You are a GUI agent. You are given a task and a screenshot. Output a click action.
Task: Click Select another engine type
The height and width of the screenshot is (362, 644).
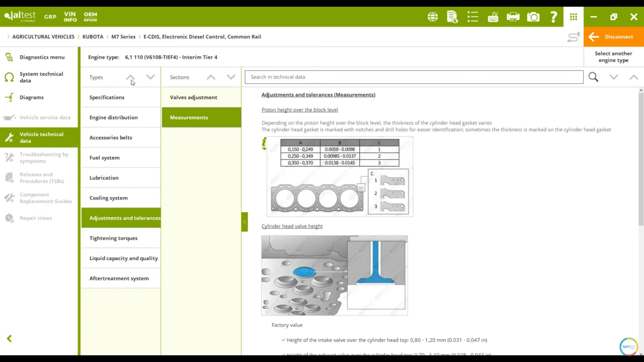(x=613, y=57)
